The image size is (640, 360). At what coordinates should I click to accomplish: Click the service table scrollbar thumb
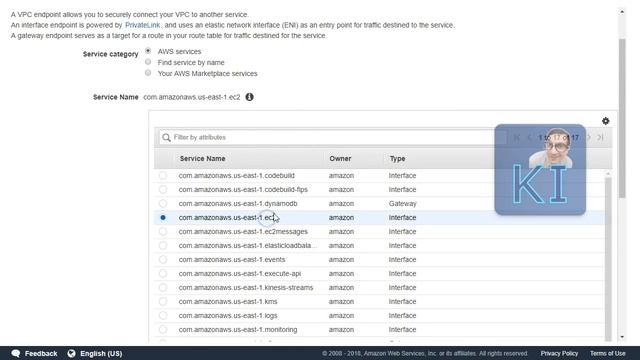coord(608,258)
